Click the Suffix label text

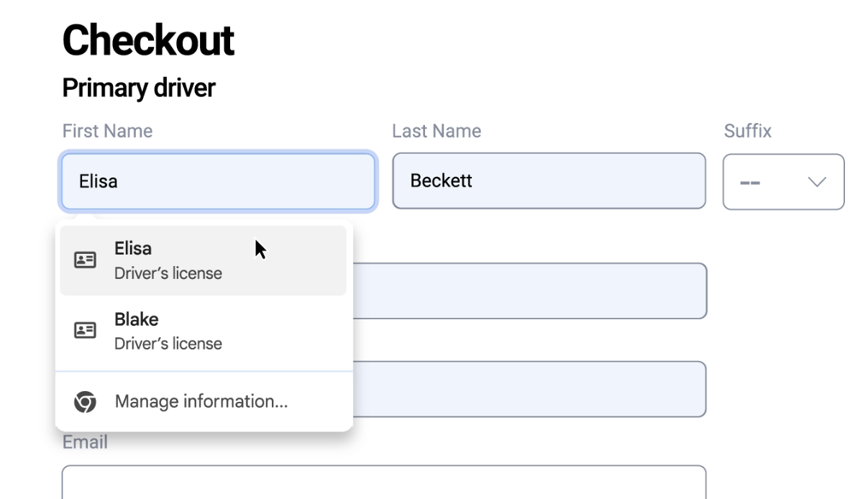(x=747, y=131)
